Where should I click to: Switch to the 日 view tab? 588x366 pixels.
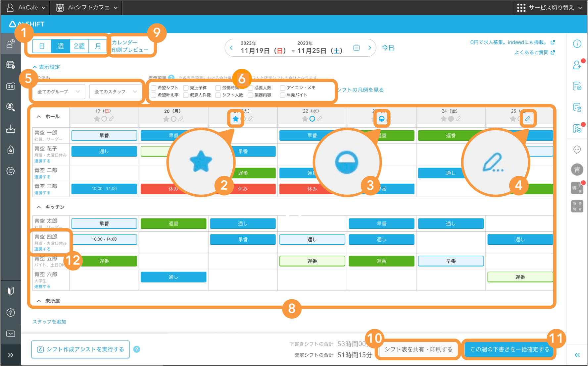click(x=42, y=46)
